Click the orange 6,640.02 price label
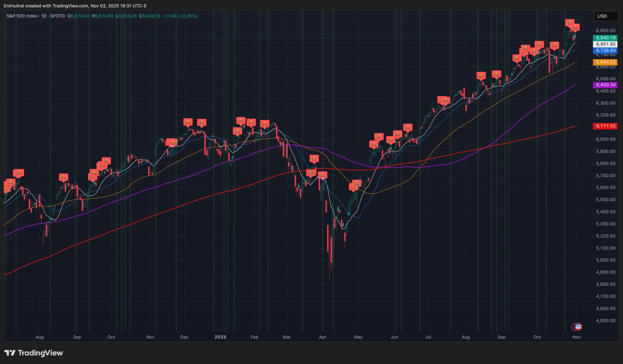Screen dimensions: 623x364 [x=605, y=62]
